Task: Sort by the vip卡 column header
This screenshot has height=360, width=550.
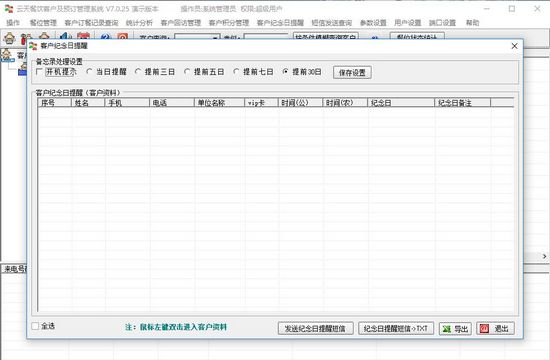Action: [261, 103]
